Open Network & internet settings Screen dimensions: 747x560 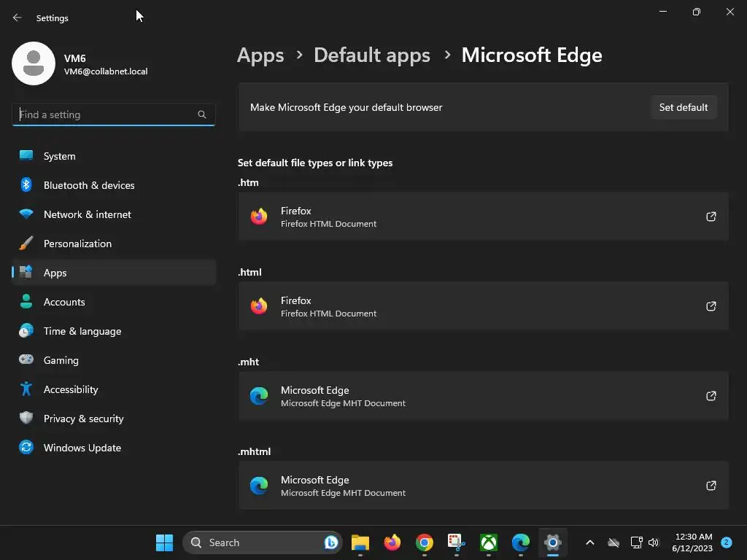pos(114,214)
